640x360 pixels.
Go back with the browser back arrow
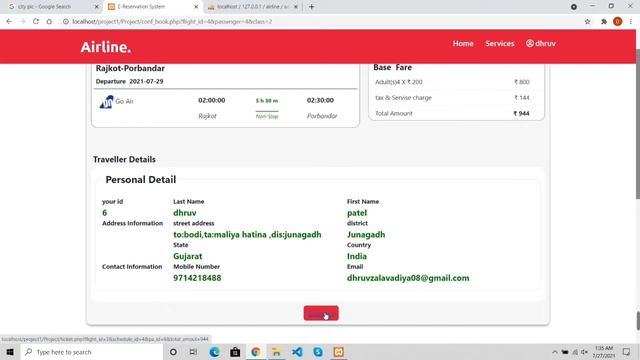click(9, 22)
